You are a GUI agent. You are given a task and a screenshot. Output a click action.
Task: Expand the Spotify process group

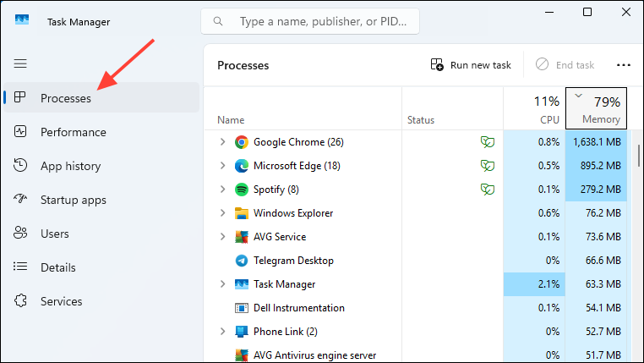click(x=222, y=190)
